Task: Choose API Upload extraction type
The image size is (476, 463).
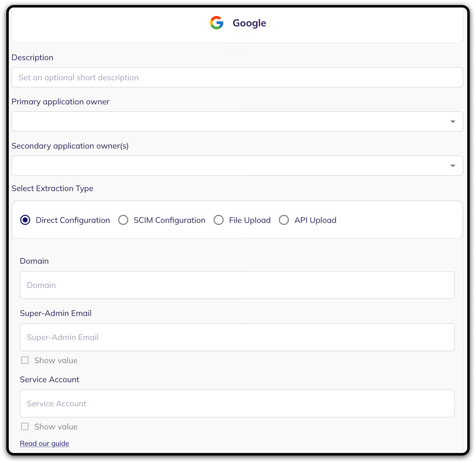Action: (284, 220)
